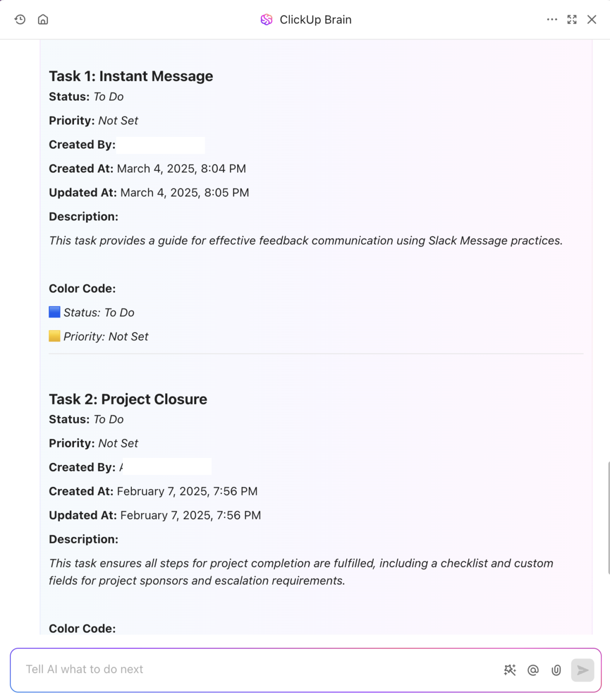Click ClickUp Brain title text
The width and height of the screenshot is (610, 700).
pos(315,19)
